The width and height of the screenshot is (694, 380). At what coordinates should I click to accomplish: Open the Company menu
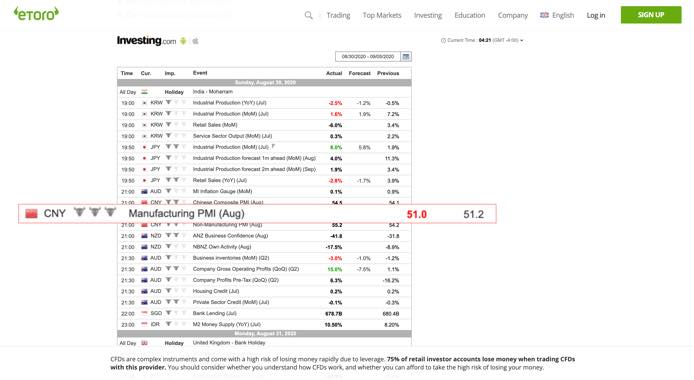(x=513, y=15)
